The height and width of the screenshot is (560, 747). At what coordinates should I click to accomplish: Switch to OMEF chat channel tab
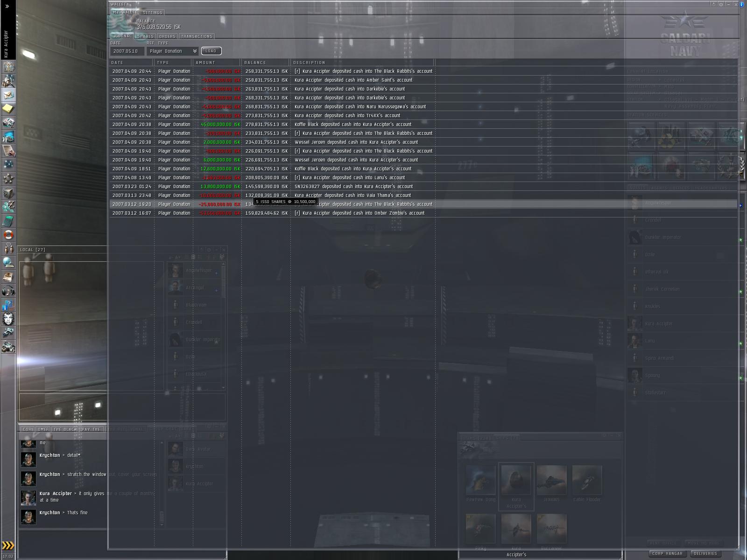tap(43, 429)
